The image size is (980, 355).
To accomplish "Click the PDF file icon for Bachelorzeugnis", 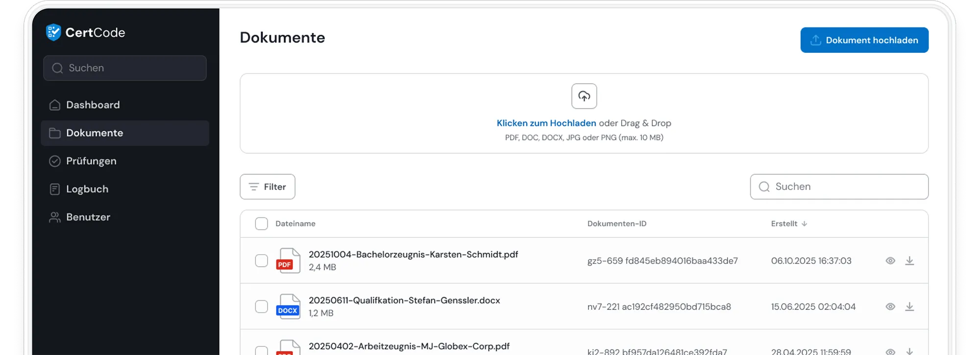I will coord(288,260).
